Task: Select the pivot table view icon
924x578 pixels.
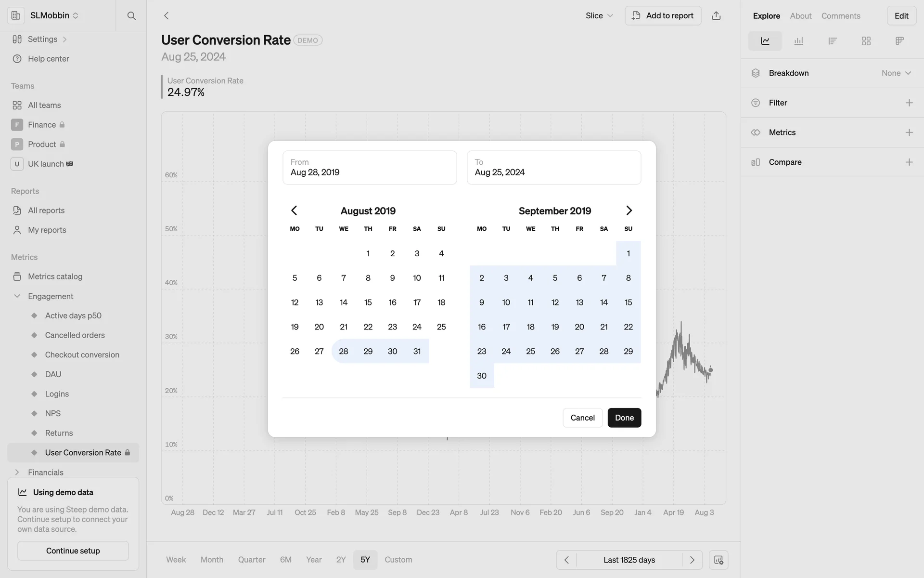Action: pyautogui.click(x=899, y=41)
